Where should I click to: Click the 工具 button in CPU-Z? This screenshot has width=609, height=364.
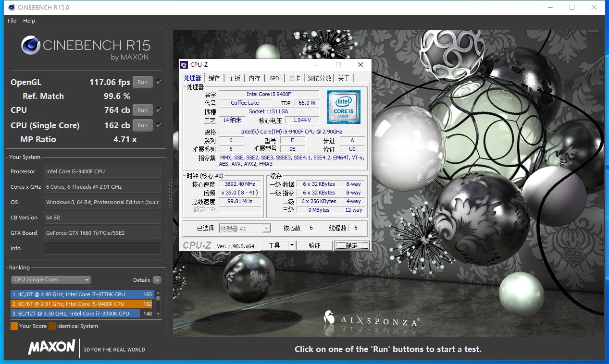274,245
